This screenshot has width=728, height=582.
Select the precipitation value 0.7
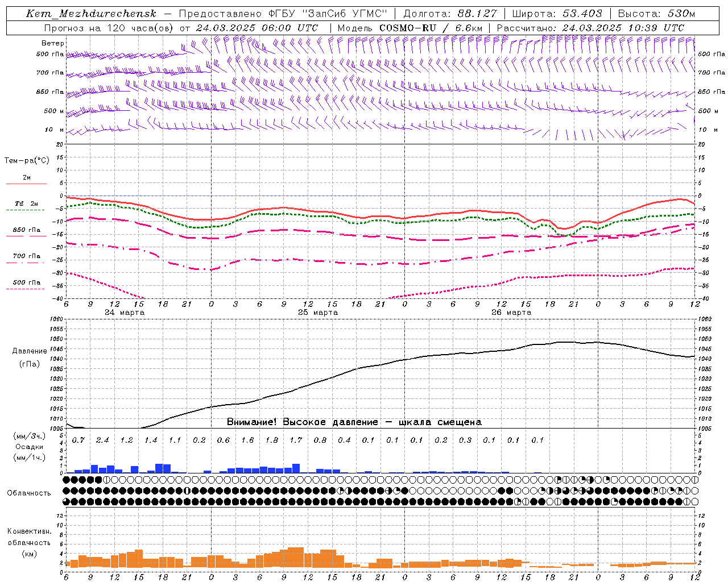pyautogui.click(x=78, y=440)
